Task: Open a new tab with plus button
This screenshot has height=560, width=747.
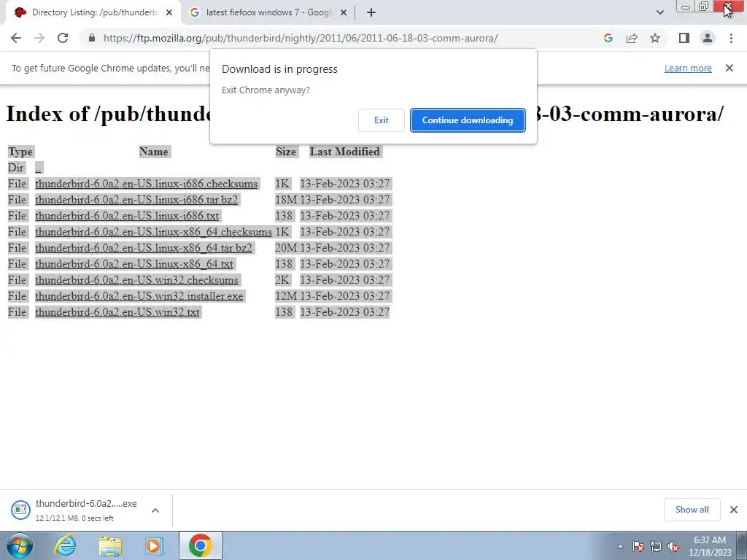Action: pyautogui.click(x=371, y=12)
